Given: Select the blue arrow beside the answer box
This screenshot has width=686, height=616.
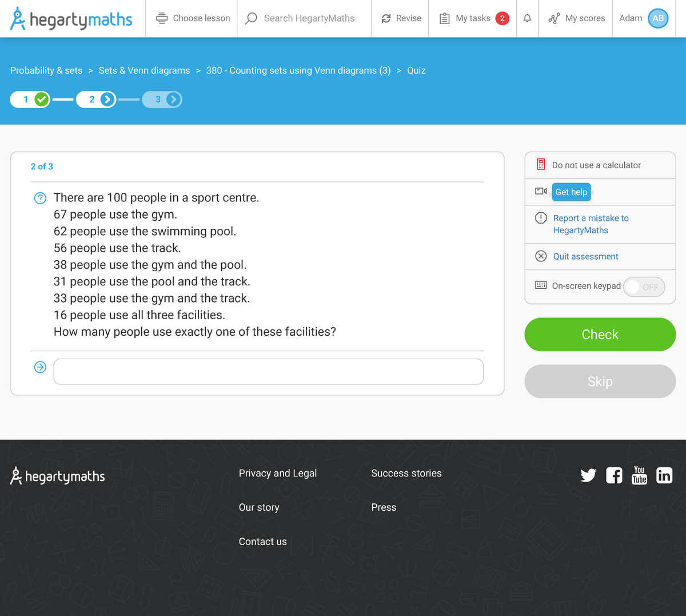Looking at the screenshot, I should coord(39,367).
